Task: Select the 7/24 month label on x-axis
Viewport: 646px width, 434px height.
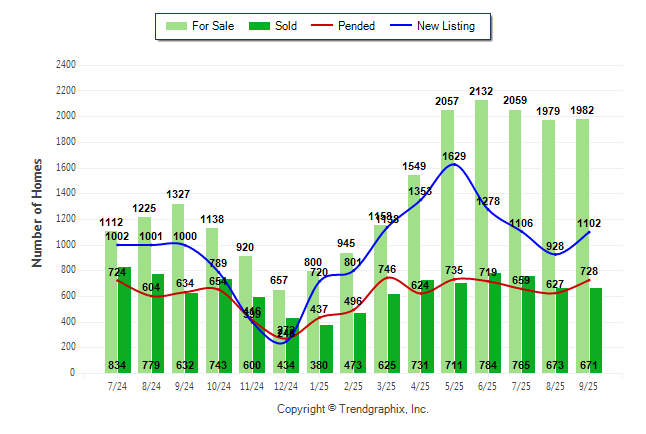Action: (118, 386)
